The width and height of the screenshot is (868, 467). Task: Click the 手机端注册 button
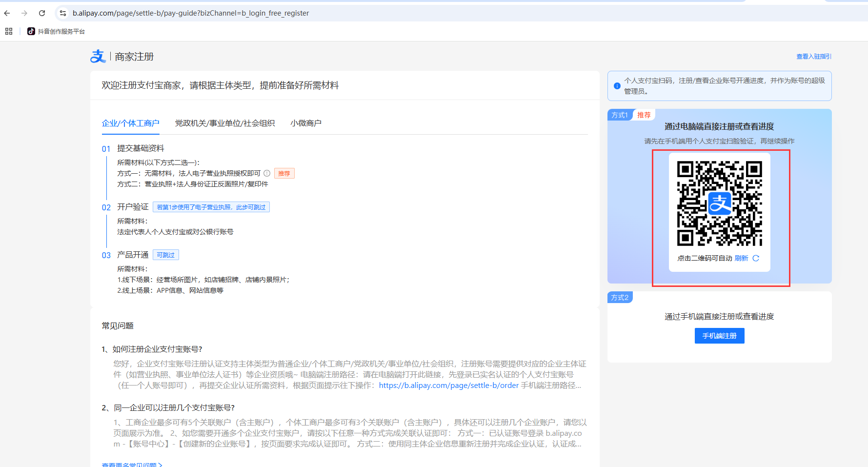click(720, 336)
